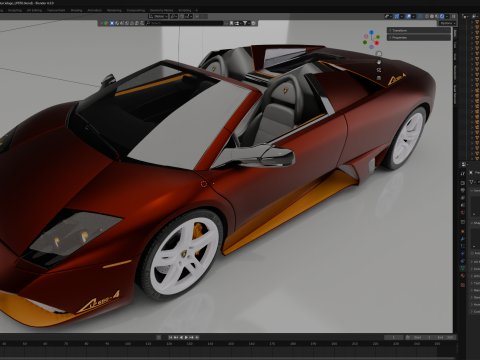Open the Tool properties tab icon
This screenshot has height=360, width=480.
pyautogui.click(x=463, y=174)
